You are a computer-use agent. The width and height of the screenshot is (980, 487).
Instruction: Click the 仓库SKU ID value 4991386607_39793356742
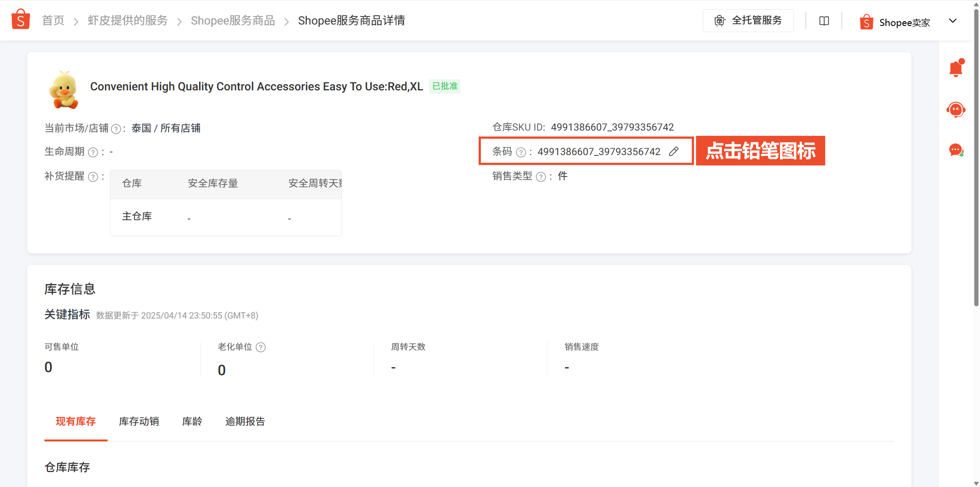tap(612, 127)
